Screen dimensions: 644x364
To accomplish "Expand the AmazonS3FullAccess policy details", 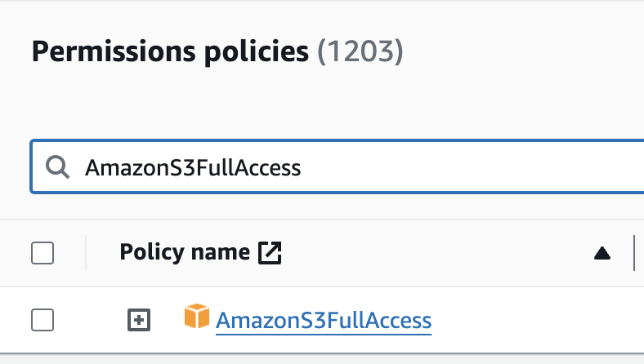I will [140, 321].
